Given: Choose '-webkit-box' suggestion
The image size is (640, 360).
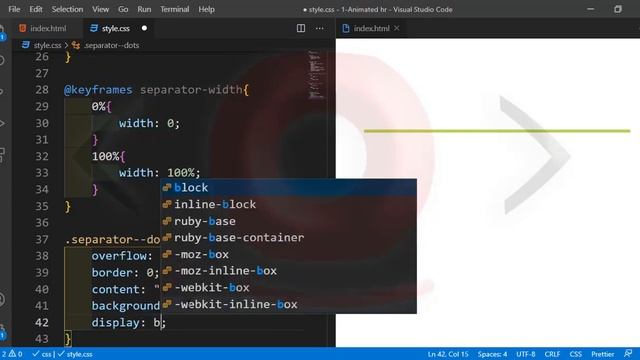Looking at the screenshot, I should coord(289,287).
